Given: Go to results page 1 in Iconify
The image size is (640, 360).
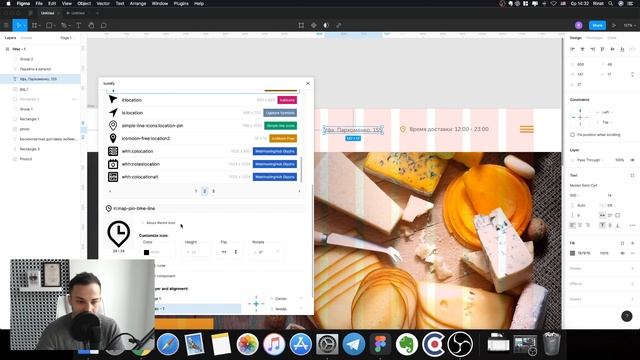Looking at the screenshot, I should 196,191.
